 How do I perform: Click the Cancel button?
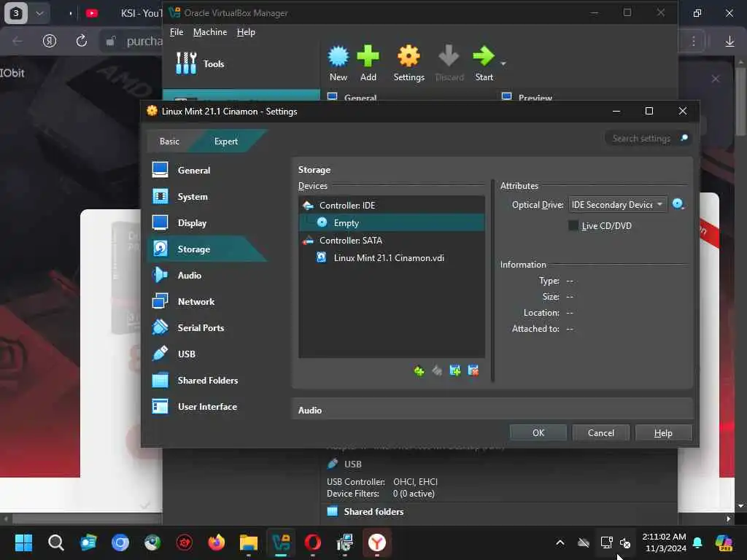coord(601,432)
